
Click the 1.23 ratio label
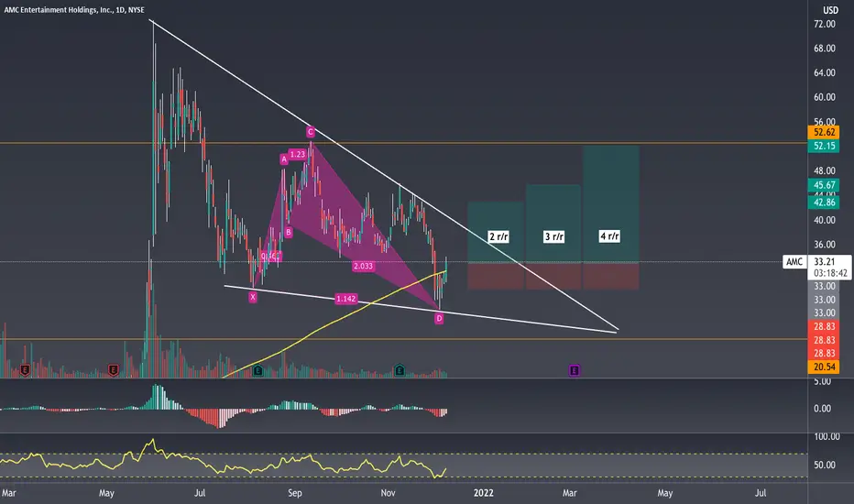[298, 154]
